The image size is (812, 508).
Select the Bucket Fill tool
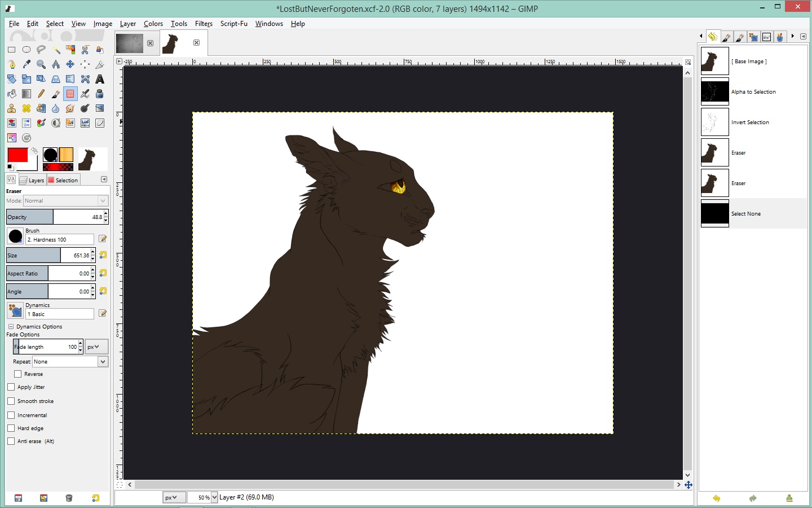pyautogui.click(x=12, y=94)
